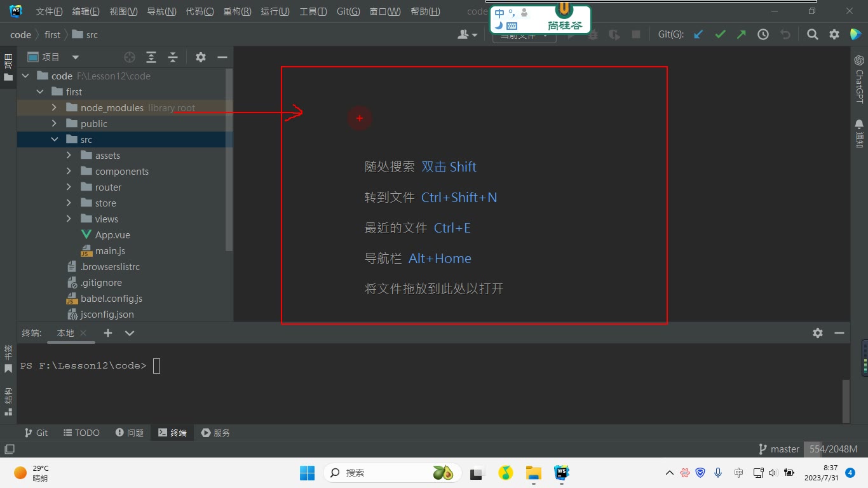Viewport: 868px width, 488px height.
Task: Toggle the 项目 project sidebar button
Action: (8, 67)
